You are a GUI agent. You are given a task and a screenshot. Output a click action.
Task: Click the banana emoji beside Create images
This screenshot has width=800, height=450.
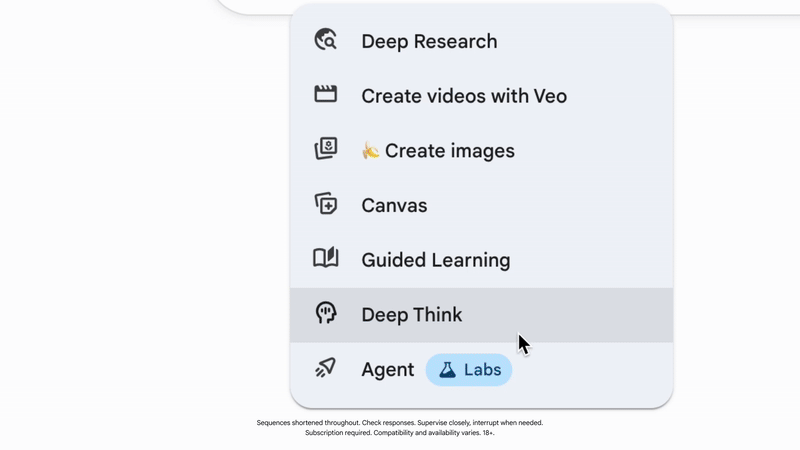[371, 150]
